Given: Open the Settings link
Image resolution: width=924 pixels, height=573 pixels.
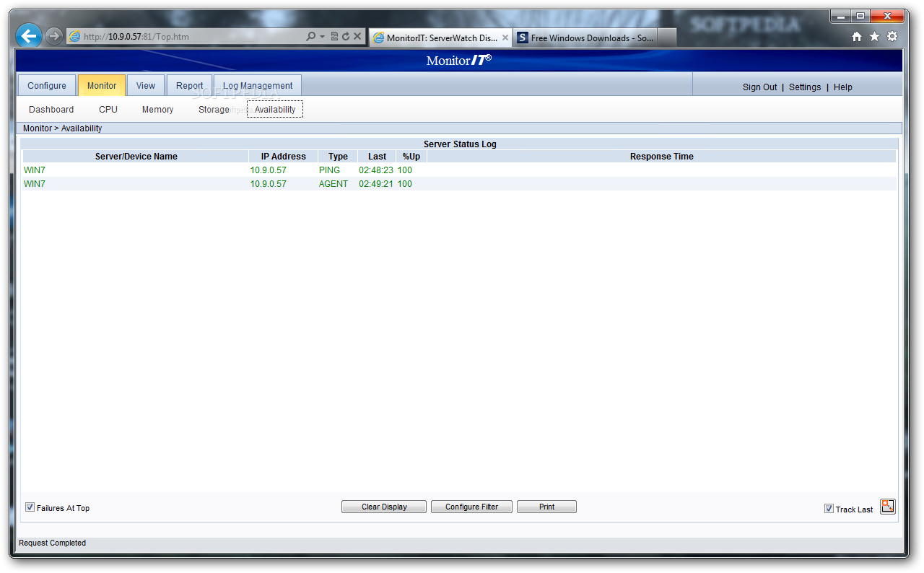Looking at the screenshot, I should [805, 87].
